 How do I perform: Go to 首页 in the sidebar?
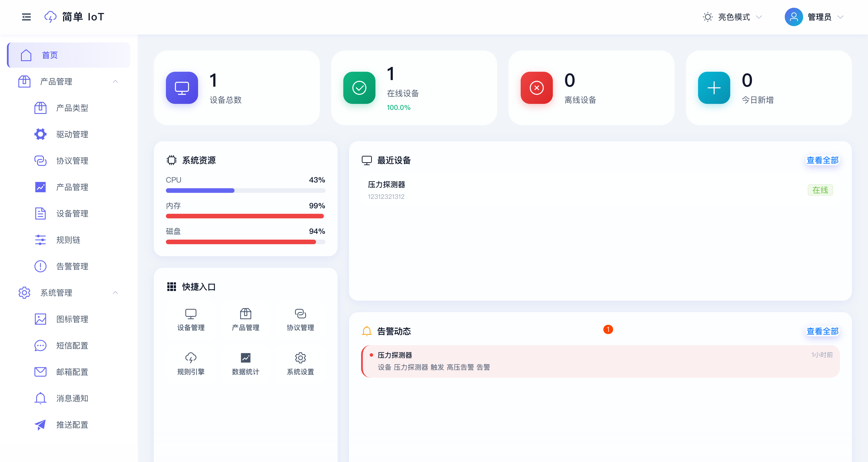click(69, 55)
